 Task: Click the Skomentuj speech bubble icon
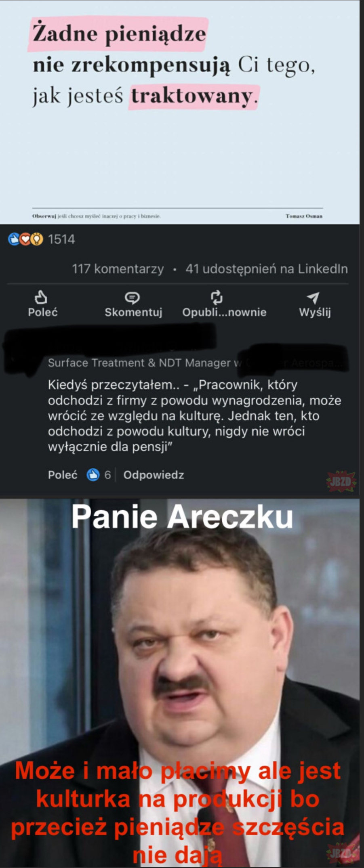coord(132,298)
